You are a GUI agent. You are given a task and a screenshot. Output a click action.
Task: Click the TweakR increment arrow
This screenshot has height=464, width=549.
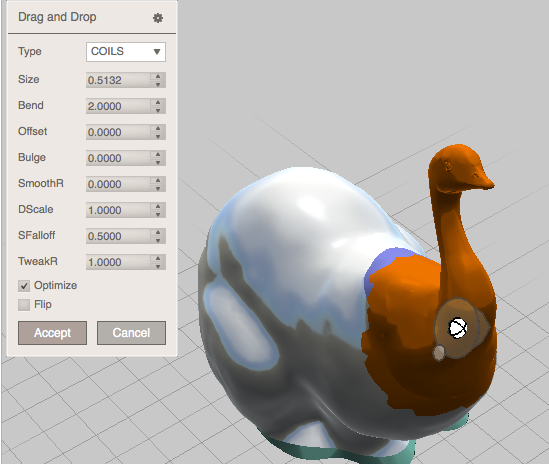click(x=158, y=258)
